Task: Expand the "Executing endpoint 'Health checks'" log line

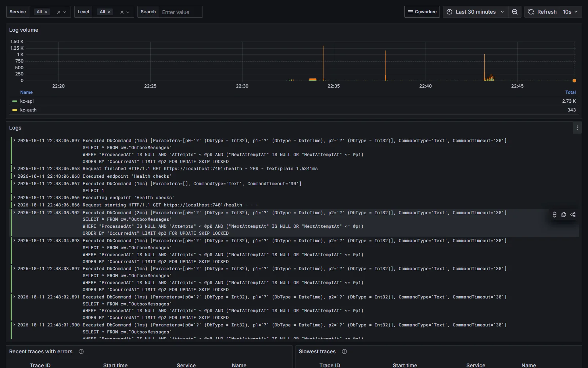Action: (14, 197)
